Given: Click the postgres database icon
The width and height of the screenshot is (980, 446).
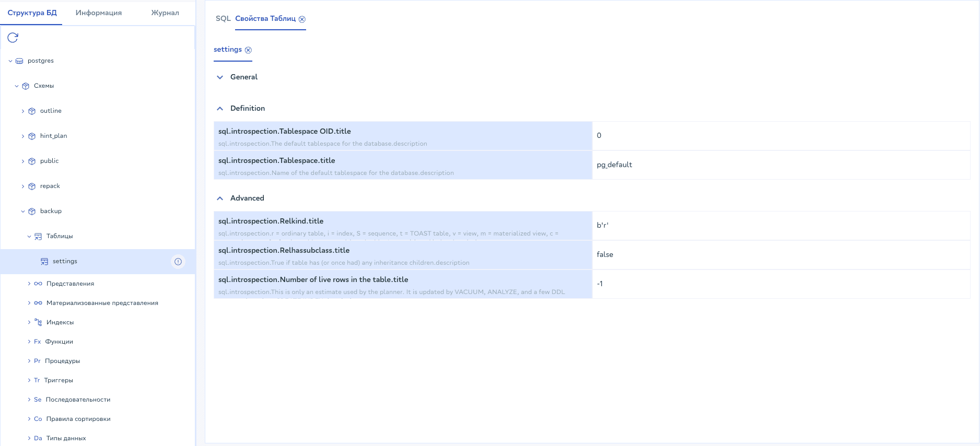Looking at the screenshot, I should 19,61.
